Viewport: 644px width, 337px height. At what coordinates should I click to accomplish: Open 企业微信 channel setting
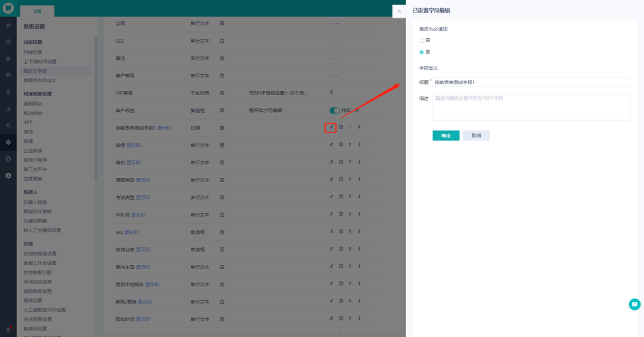coord(33,151)
